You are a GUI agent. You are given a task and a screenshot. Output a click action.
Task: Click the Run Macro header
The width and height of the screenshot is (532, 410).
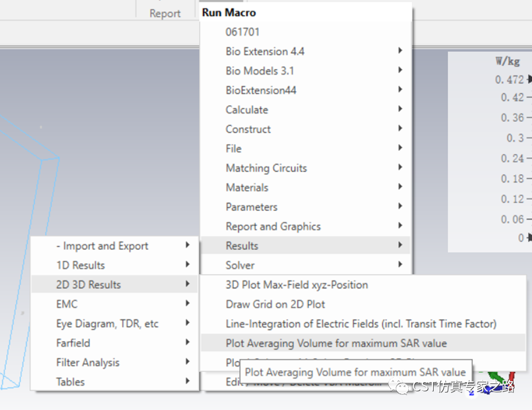tap(229, 12)
